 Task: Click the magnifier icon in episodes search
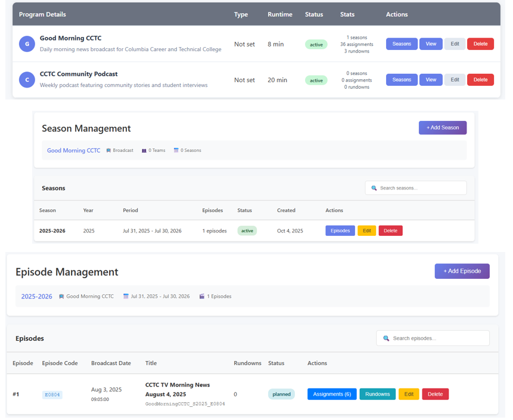coord(386,338)
